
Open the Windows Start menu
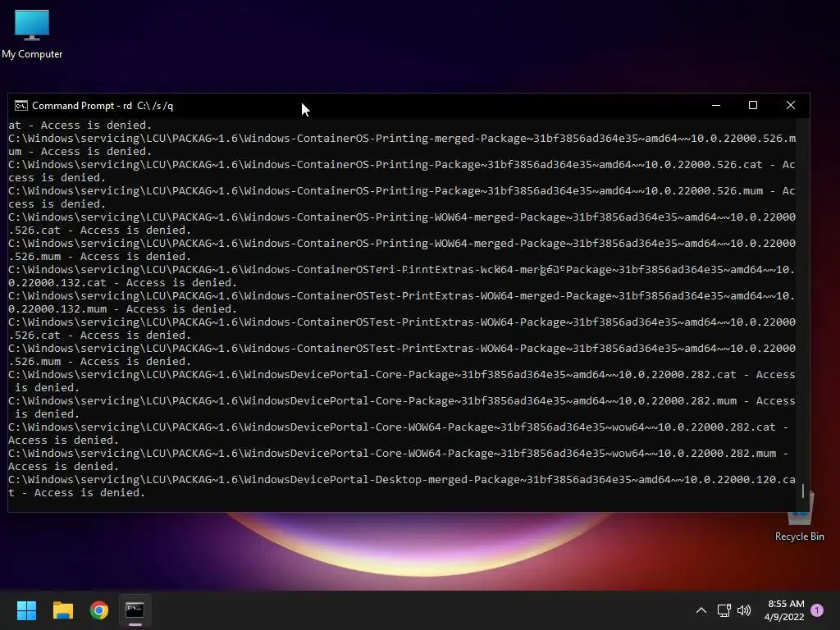click(26, 610)
